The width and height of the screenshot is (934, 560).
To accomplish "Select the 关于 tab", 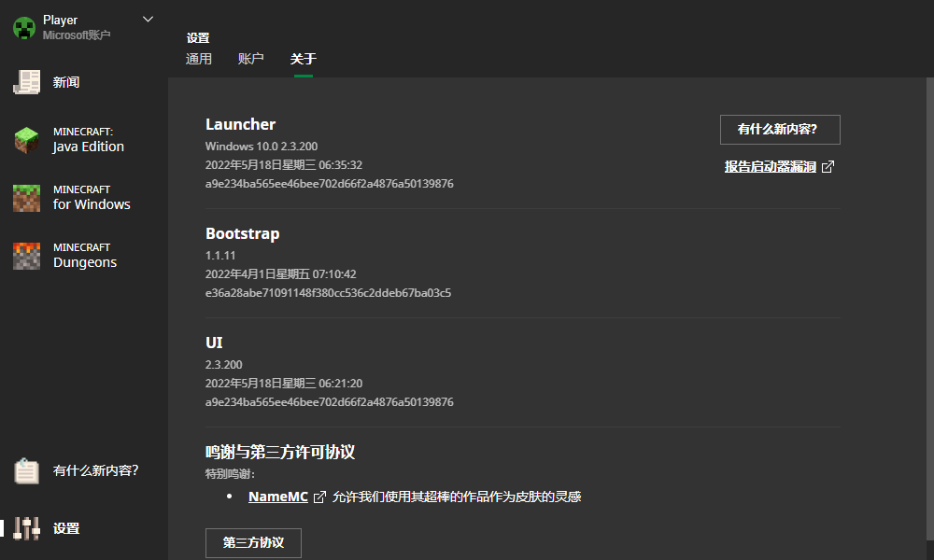I will [x=304, y=59].
